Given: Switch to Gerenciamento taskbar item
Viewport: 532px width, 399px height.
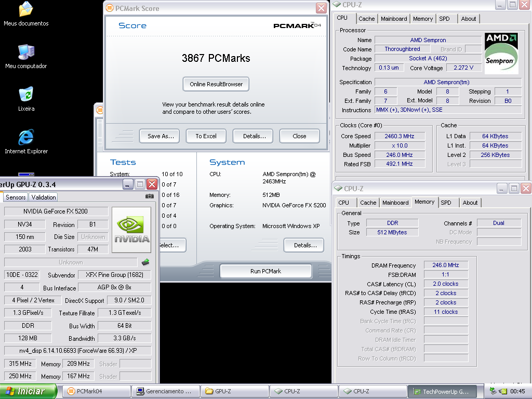Looking at the screenshot, I should click(166, 391).
